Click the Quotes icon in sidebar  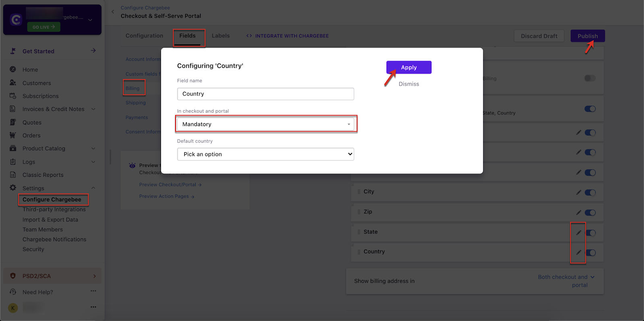13,122
